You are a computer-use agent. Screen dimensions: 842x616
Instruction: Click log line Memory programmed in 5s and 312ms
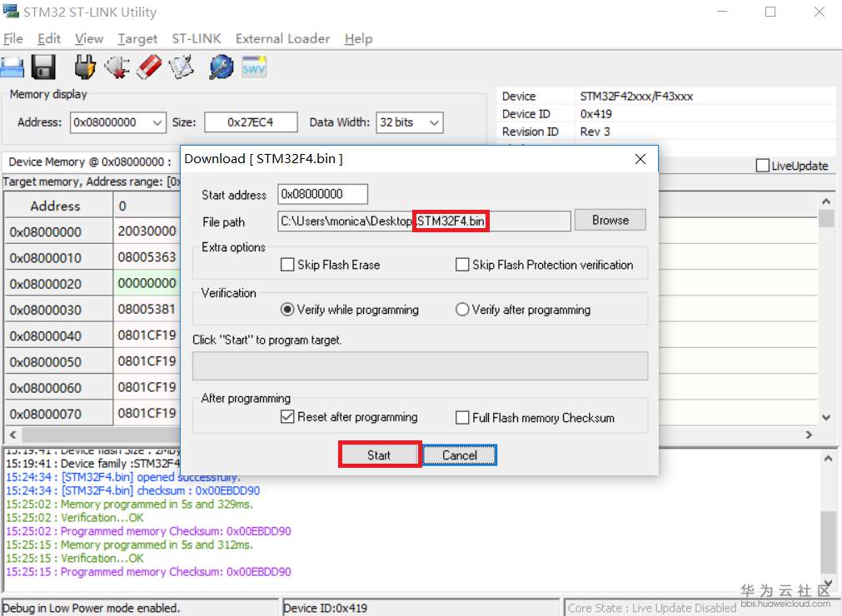(129, 544)
